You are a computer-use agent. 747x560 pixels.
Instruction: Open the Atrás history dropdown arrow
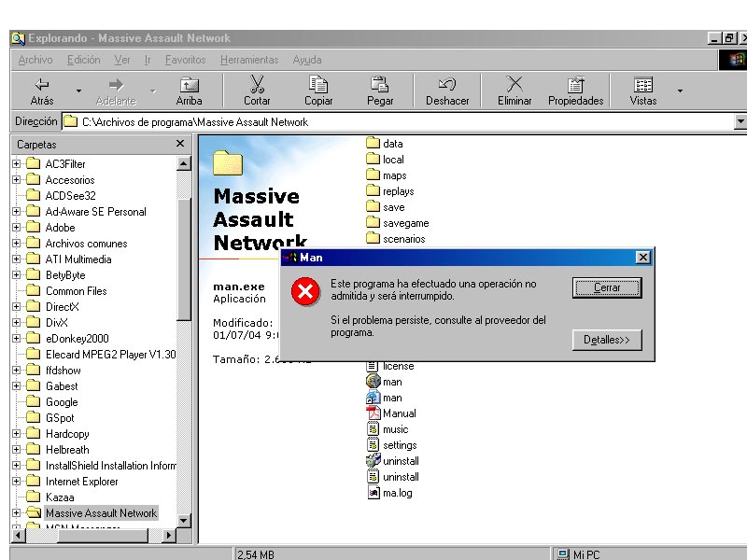coord(78,91)
